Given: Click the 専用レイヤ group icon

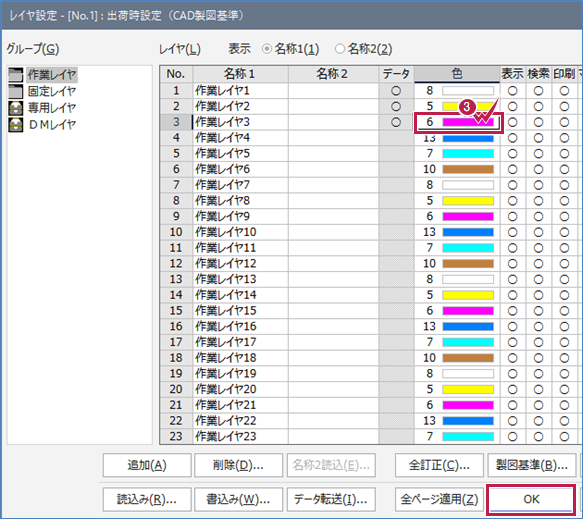Looking at the screenshot, I should point(16,108).
